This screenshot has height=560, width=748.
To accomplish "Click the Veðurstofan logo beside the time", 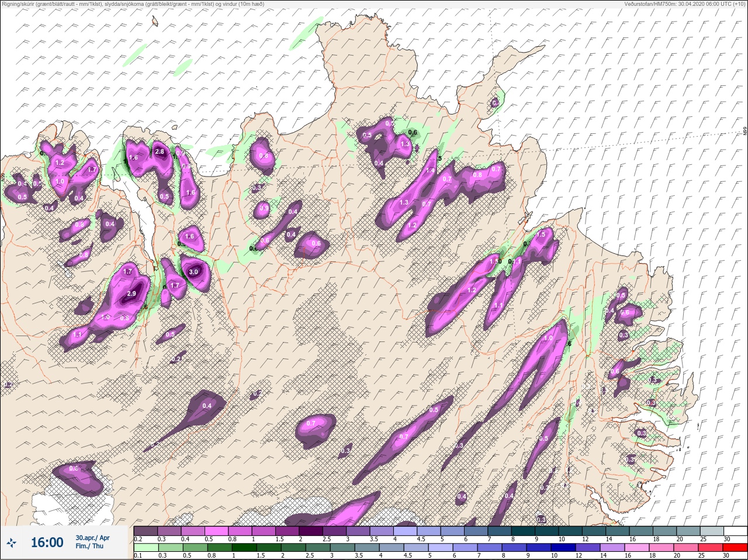I will point(11,542).
